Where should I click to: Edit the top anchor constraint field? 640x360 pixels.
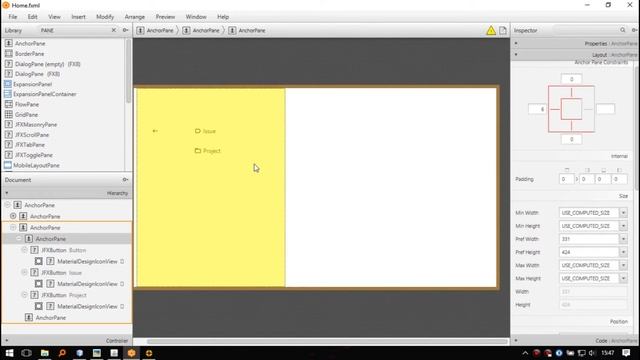[571, 79]
